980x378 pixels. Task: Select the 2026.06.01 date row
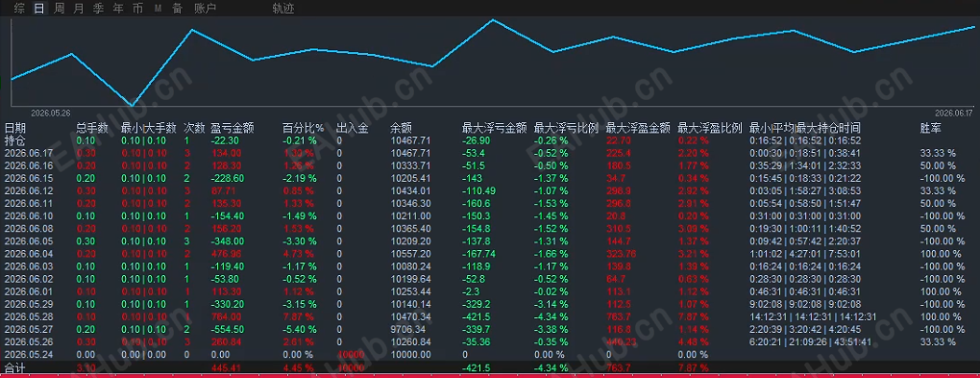28,291
